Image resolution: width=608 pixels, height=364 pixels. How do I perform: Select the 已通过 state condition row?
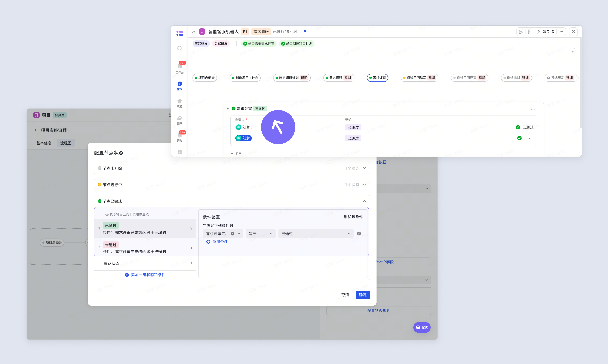click(145, 229)
